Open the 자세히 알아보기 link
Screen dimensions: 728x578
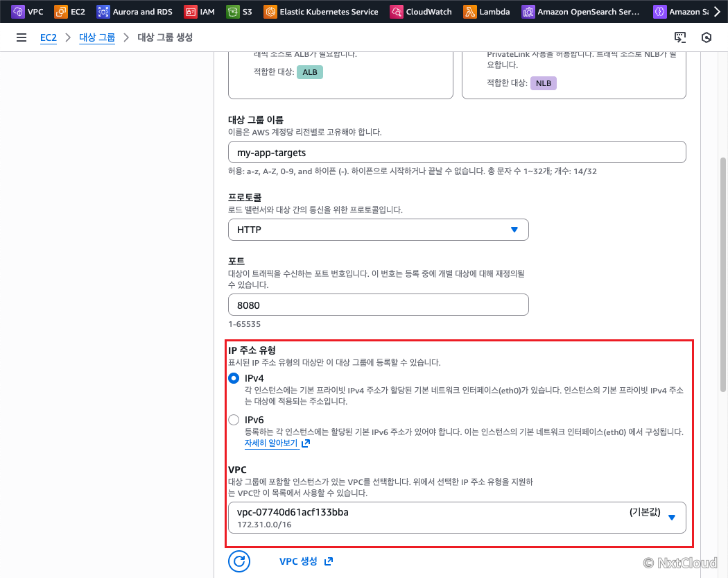coord(271,443)
